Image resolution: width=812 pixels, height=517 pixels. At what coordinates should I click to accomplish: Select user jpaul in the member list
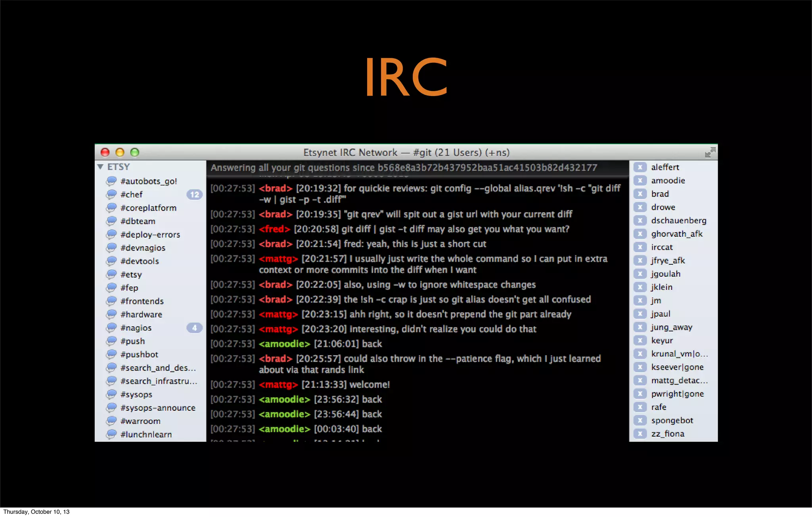tap(661, 314)
